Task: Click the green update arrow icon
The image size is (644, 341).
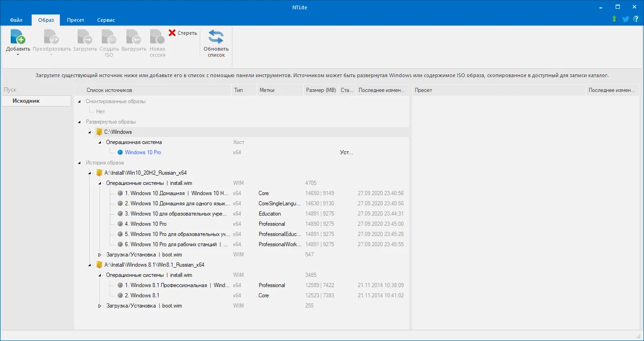Action: [614, 19]
